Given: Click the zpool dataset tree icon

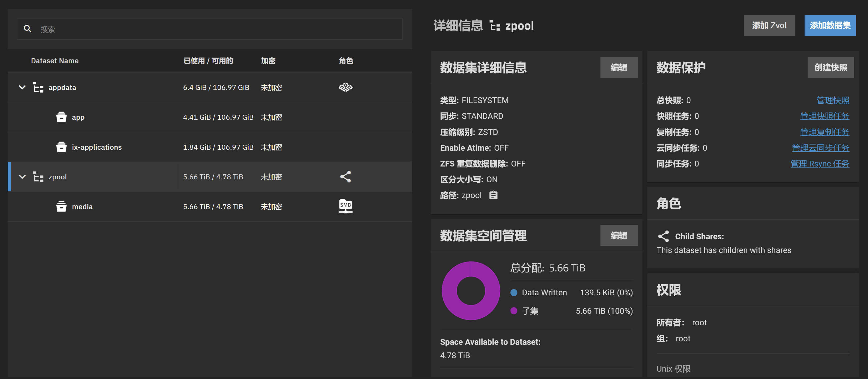Looking at the screenshot, I should [38, 177].
